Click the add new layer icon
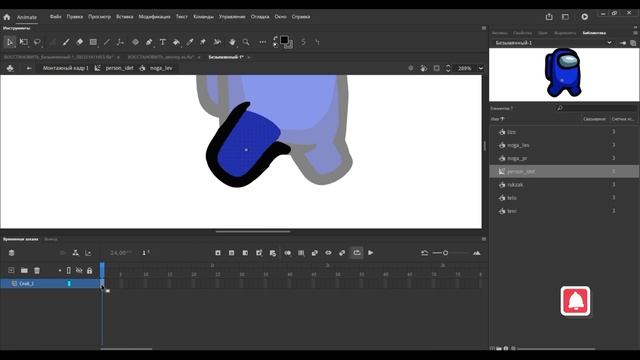640x360 pixels. coord(11,270)
